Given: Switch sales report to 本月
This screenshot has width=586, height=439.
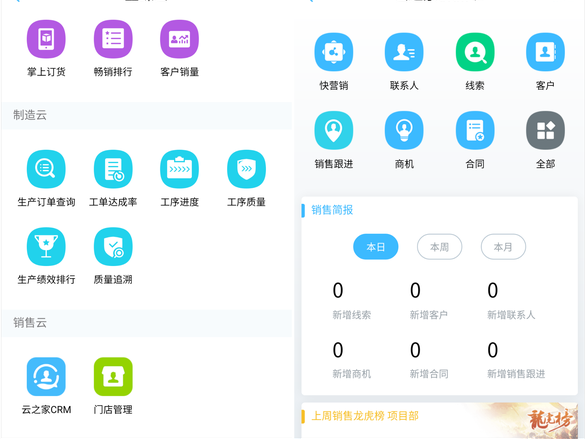Looking at the screenshot, I should [503, 247].
